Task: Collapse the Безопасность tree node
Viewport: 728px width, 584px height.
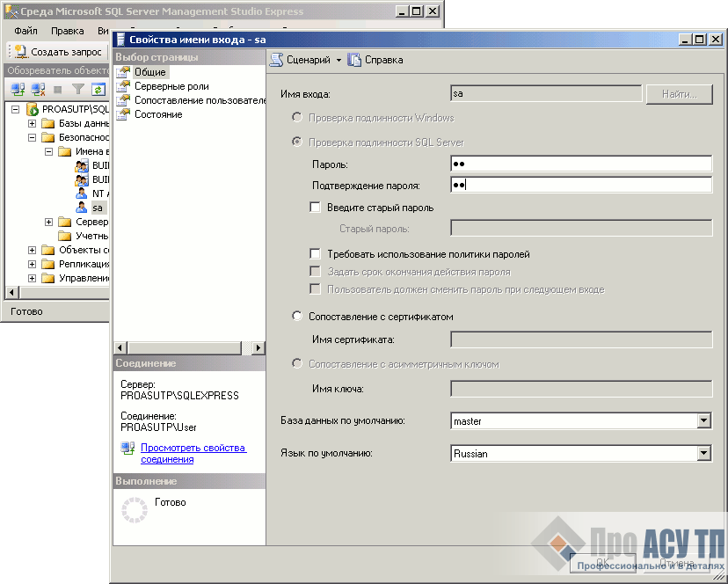Action: point(32,137)
